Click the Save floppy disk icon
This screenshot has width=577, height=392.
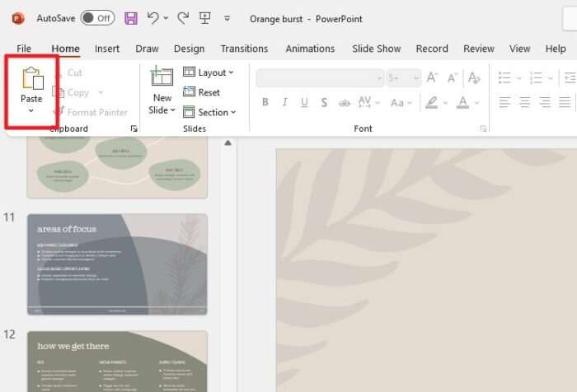[x=131, y=17]
